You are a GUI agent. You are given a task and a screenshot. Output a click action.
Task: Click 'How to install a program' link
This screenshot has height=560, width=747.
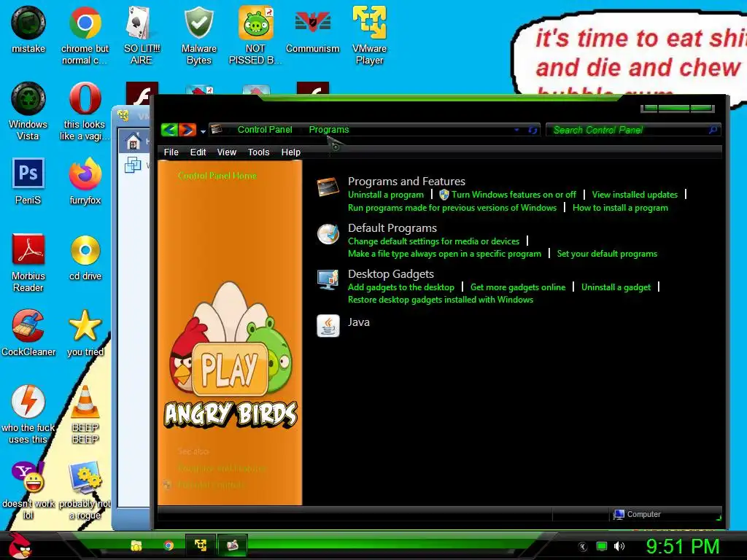[620, 208]
